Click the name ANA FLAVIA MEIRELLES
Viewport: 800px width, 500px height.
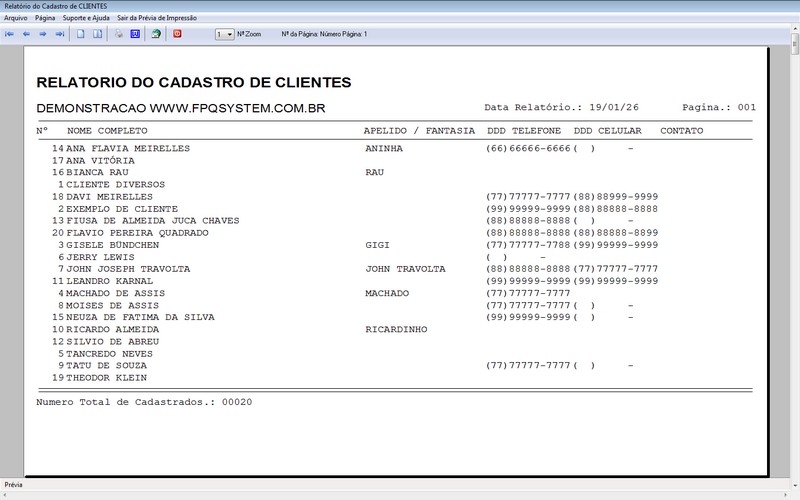[128, 148]
